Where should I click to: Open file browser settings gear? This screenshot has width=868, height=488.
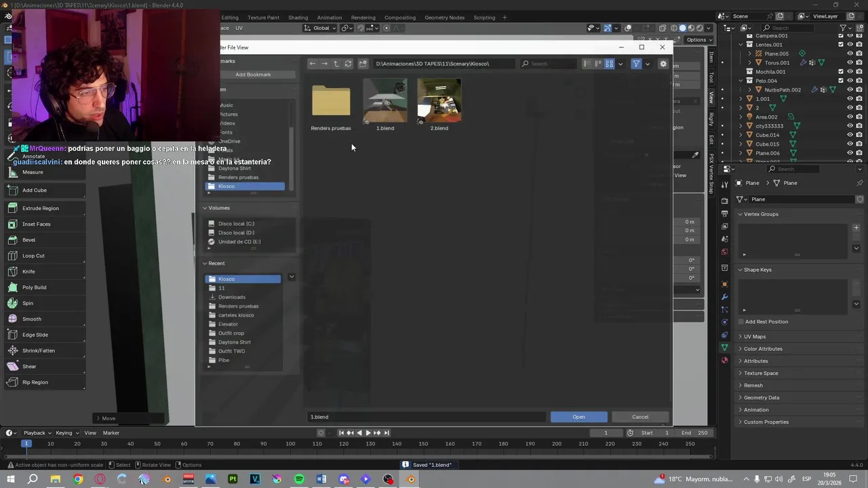(663, 64)
